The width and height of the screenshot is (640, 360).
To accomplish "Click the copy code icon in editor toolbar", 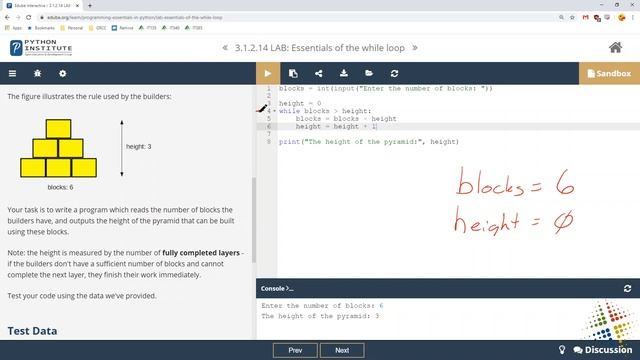I will click(293, 73).
